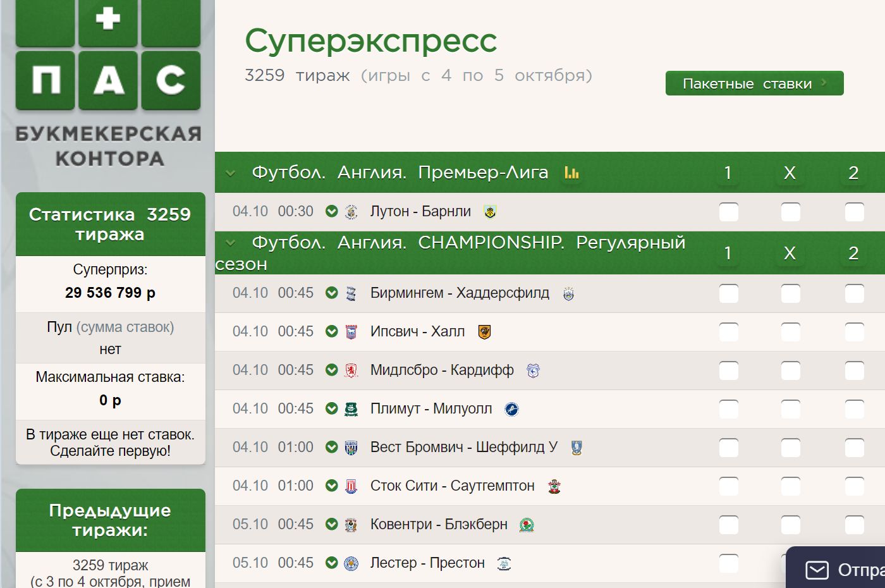Open Пакетные ставки button
The image size is (885, 588).
(754, 83)
